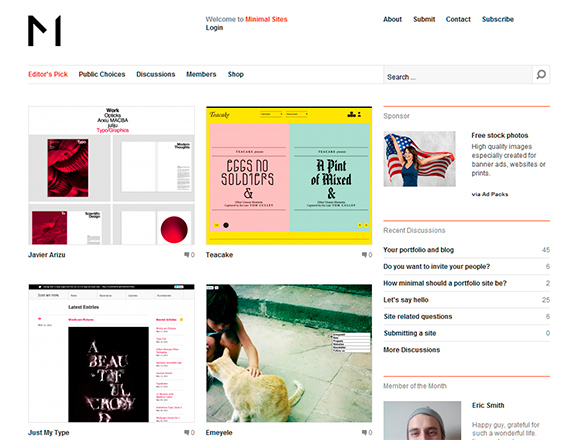Open Eric Smith member photo
Image resolution: width=580 pixels, height=440 pixels.
(x=422, y=421)
